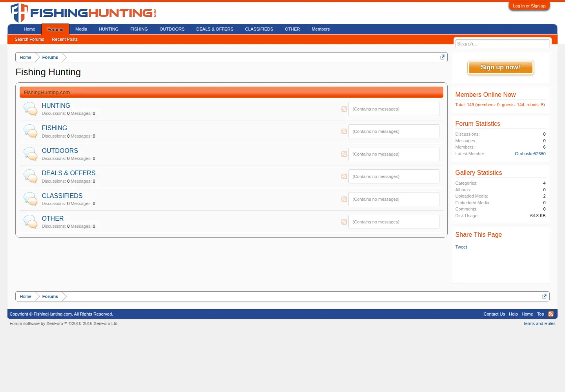565x392 pixels.
Task: Click the Sign up now! button
Action: click(x=500, y=67)
